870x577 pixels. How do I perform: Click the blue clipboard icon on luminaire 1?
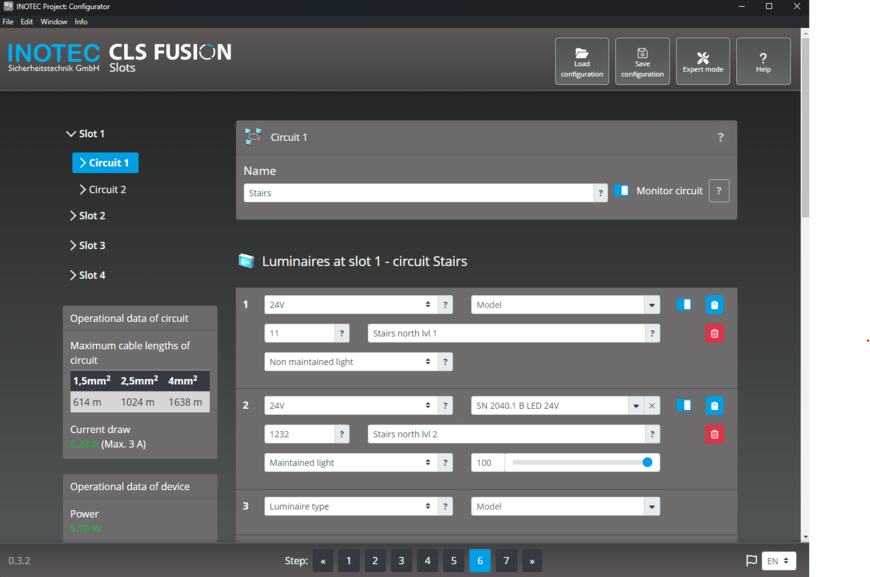[x=714, y=305]
